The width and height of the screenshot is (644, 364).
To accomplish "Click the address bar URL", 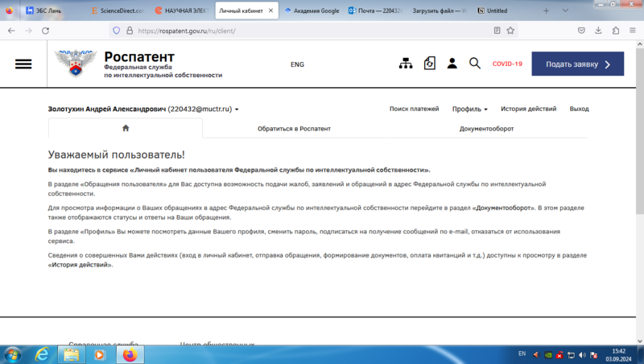I will pos(187,31).
